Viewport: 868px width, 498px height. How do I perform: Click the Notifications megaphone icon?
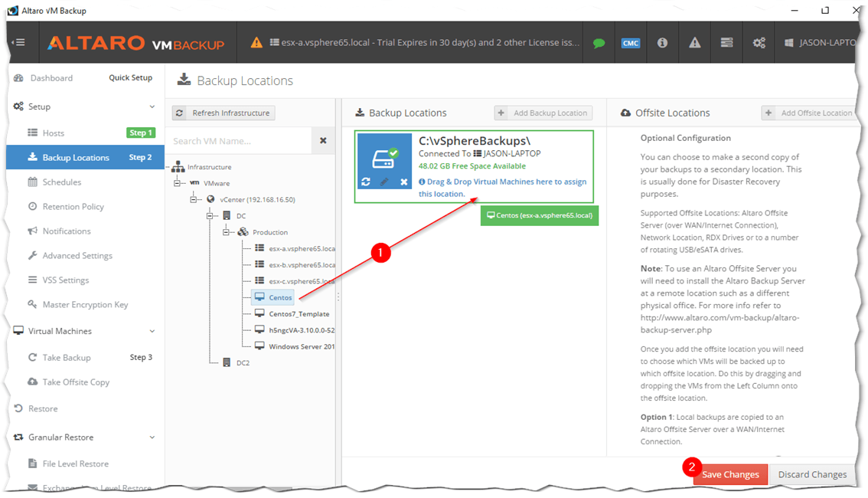pyautogui.click(x=33, y=231)
